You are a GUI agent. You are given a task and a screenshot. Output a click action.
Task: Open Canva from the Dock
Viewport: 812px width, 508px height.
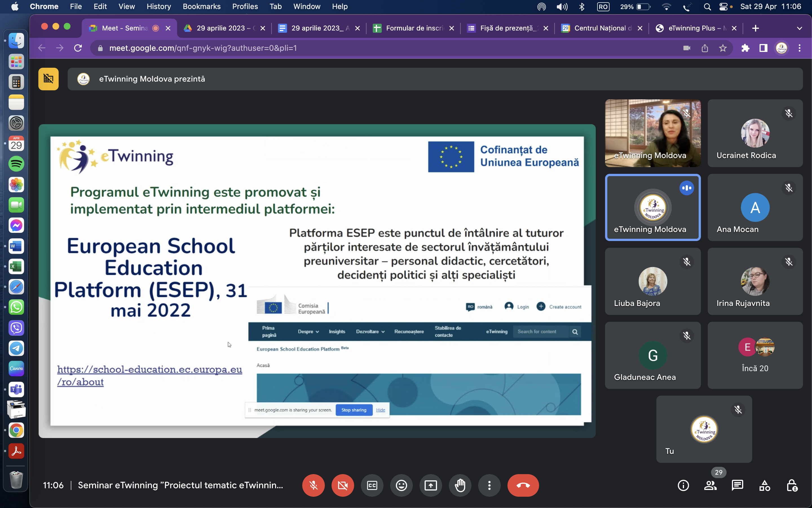tap(16, 369)
